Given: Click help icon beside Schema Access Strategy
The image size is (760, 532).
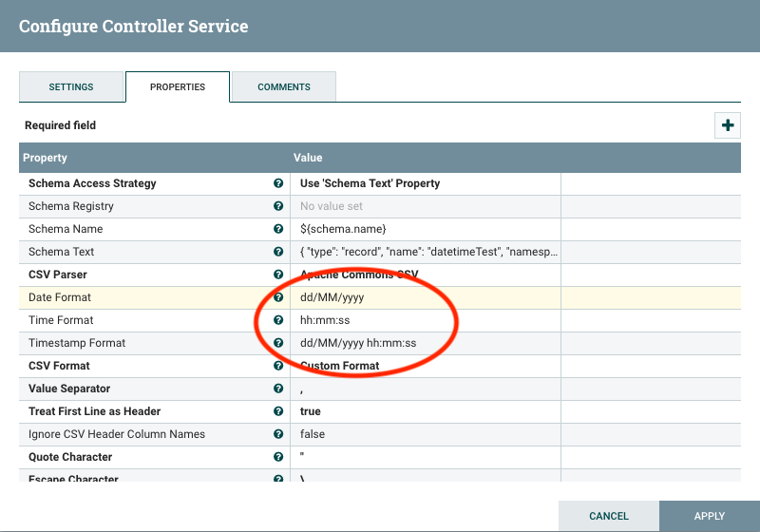Looking at the screenshot, I should click(x=278, y=183).
